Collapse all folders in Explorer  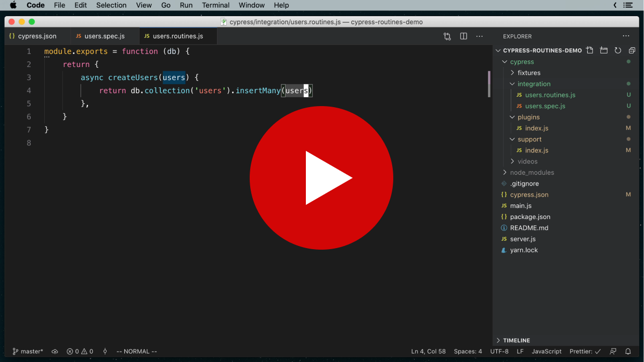632,50
